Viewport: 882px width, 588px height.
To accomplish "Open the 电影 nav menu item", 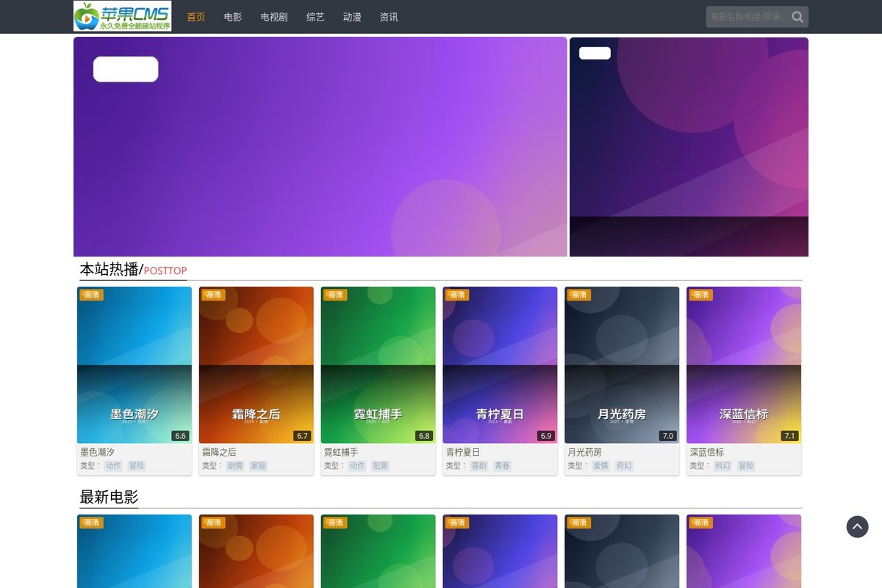I will [233, 17].
